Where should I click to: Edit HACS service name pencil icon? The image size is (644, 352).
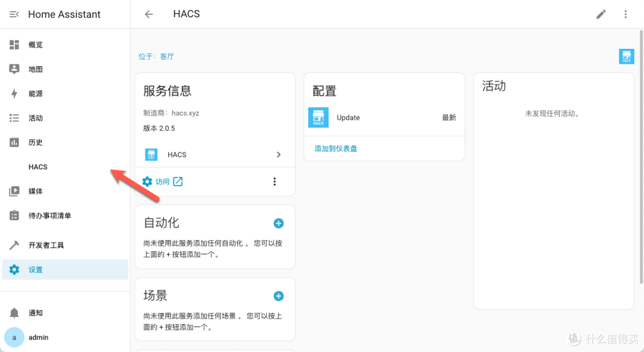601,14
